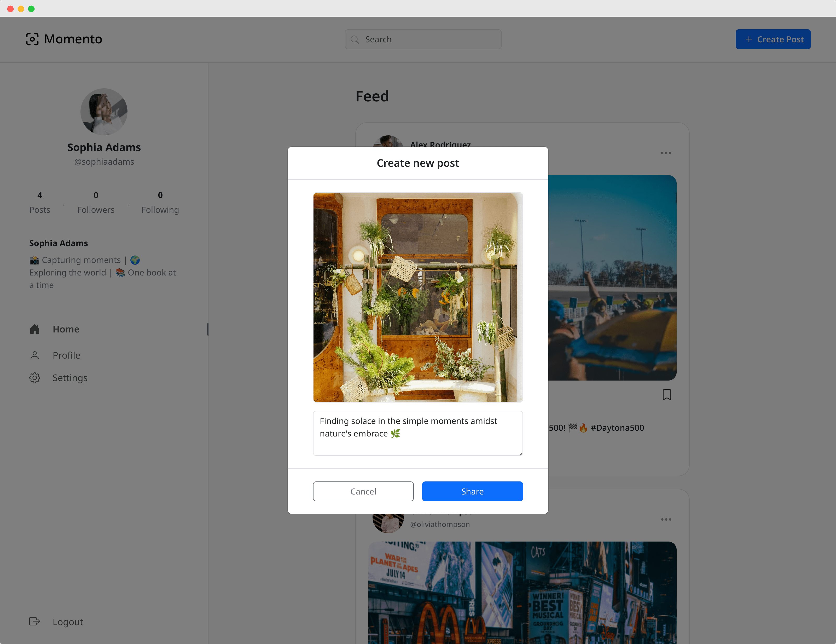This screenshot has height=644, width=836.
Task: Click the Momento camera logo icon
Action: [32, 39]
